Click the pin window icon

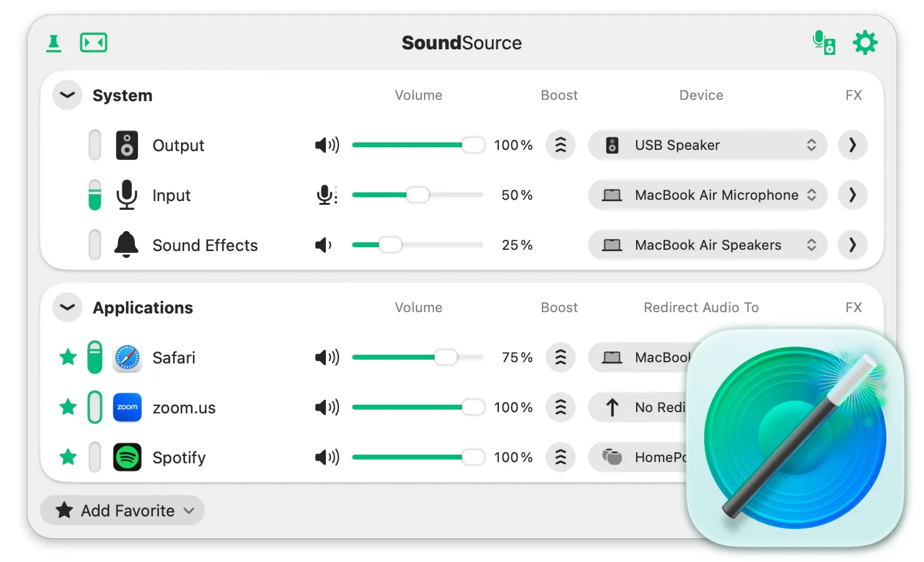[54, 43]
